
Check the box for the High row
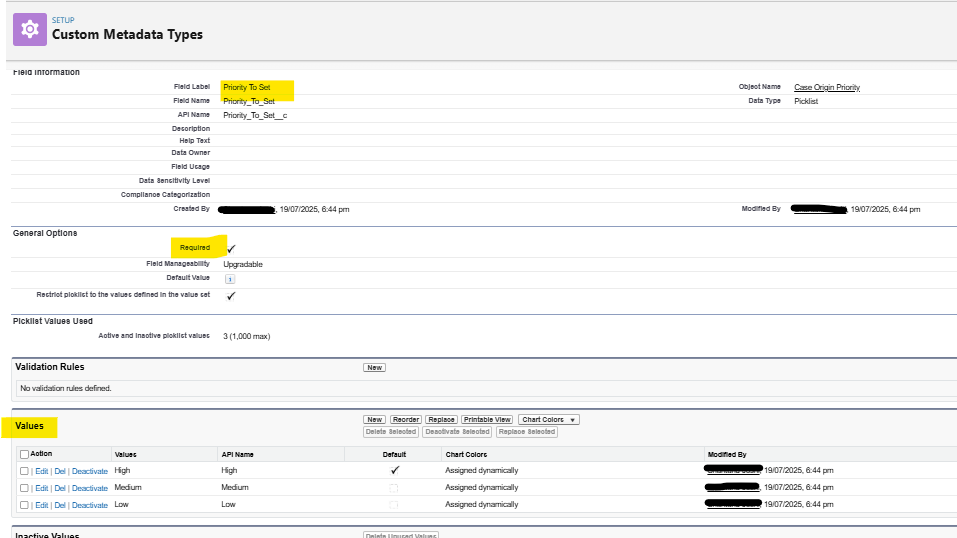[x=25, y=471]
